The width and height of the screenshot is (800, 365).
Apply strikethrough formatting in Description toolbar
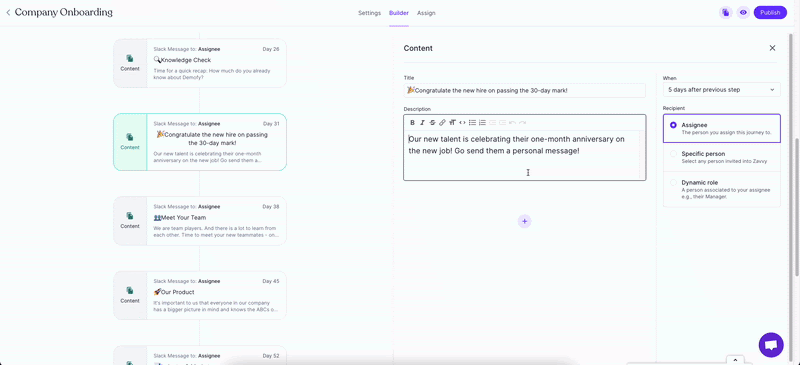click(x=432, y=123)
